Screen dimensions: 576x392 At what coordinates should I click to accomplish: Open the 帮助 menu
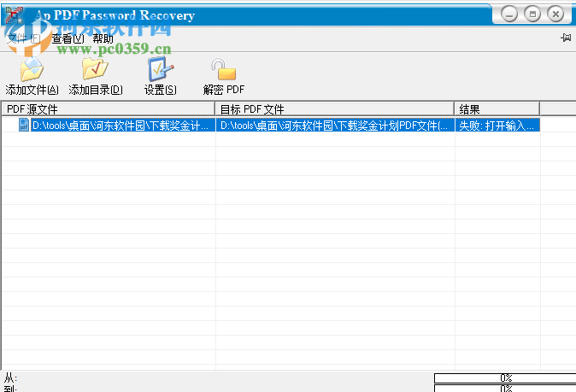click(103, 38)
